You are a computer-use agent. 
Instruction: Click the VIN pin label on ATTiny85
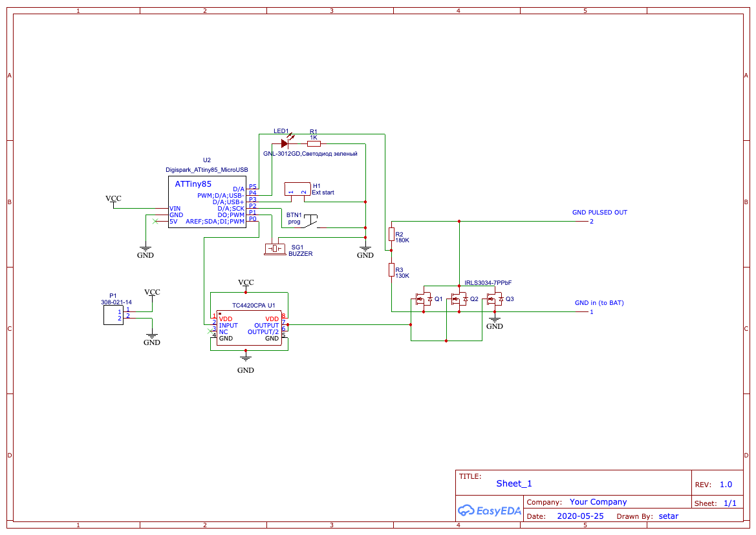[175, 209]
